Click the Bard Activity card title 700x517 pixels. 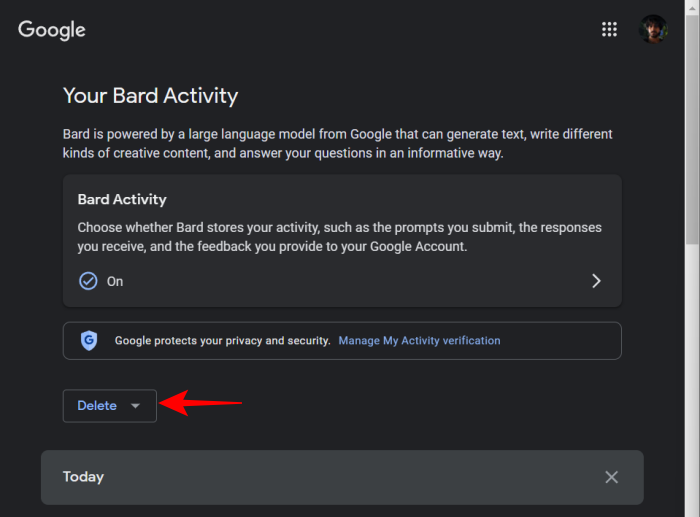[x=122, y=200]
